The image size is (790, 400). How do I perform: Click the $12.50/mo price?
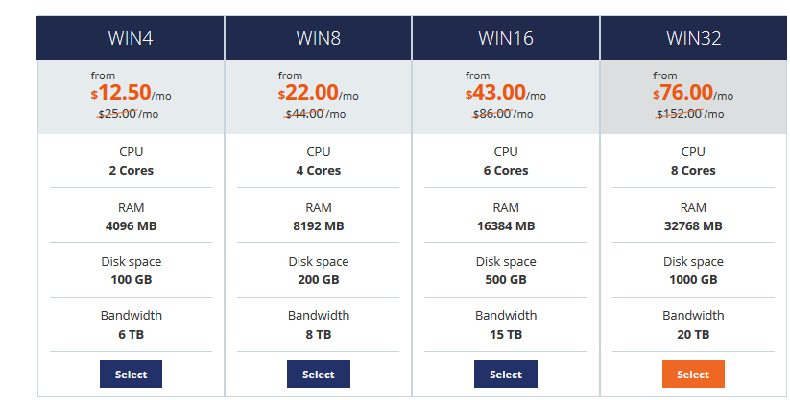pyautogui.click(x=131, y=93)
